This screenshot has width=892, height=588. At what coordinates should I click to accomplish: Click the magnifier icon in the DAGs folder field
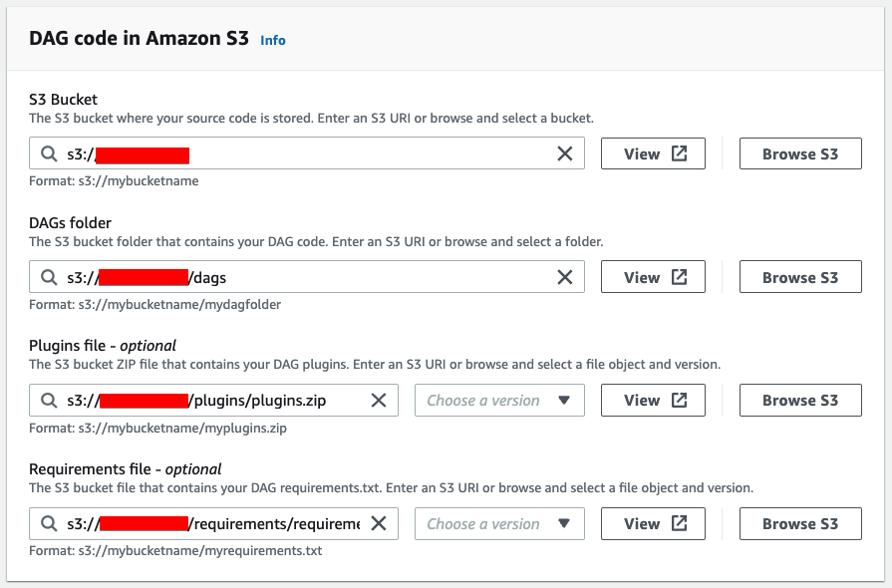click(x=49, y=277)
